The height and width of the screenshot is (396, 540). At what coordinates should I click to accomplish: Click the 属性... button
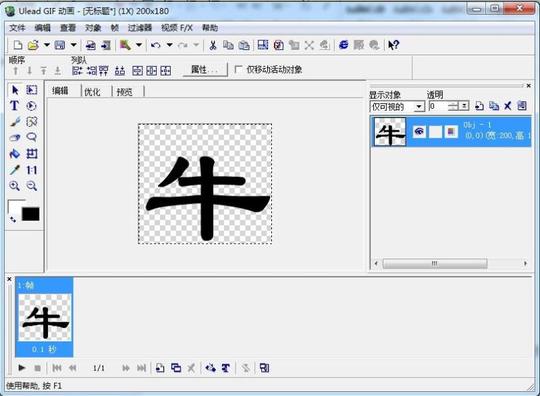205,70
